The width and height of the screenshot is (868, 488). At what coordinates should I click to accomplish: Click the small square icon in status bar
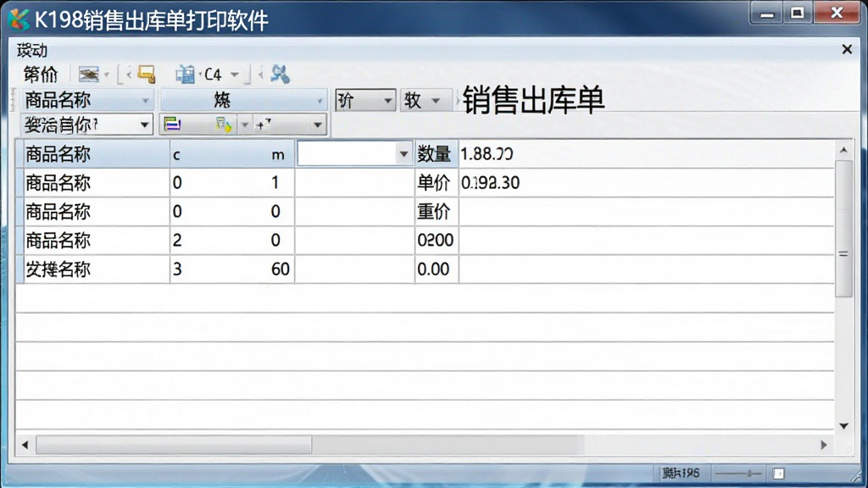778,474
